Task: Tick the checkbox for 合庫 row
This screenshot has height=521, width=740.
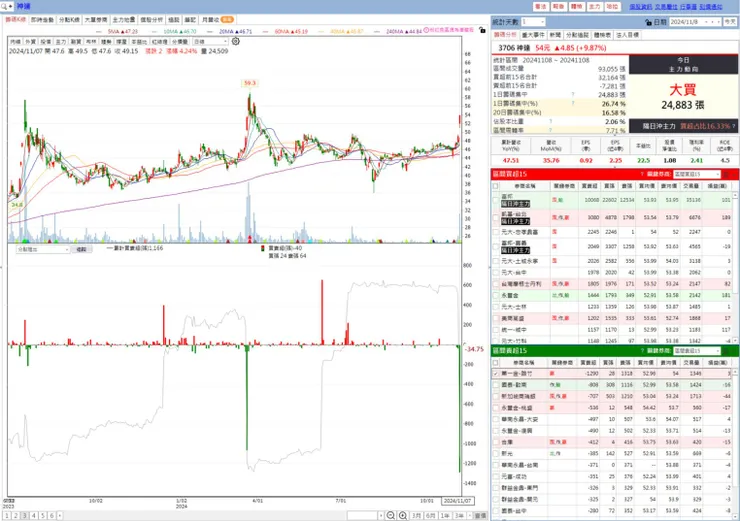Action: [496, 442]
